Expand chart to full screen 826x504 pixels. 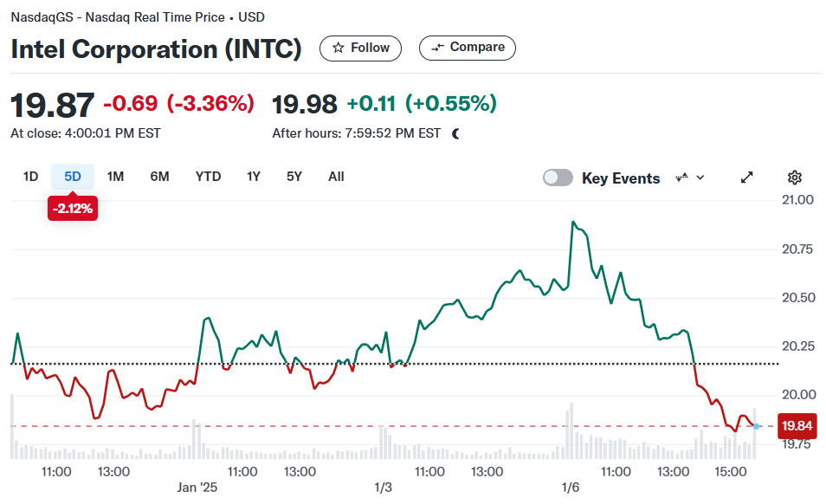tap(746, 178)
